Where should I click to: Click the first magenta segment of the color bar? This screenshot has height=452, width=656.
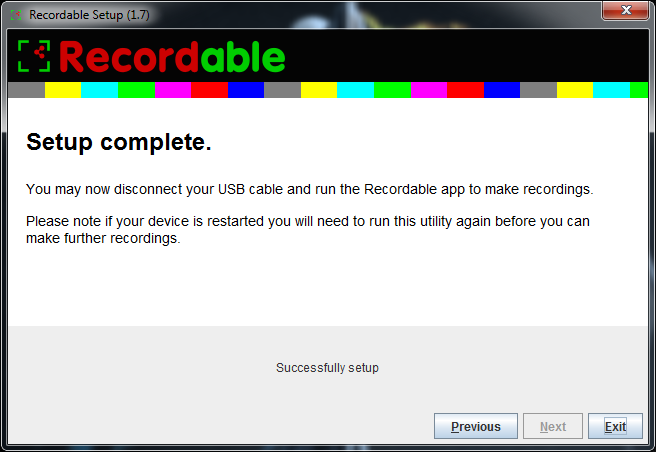tap(173, 90)
